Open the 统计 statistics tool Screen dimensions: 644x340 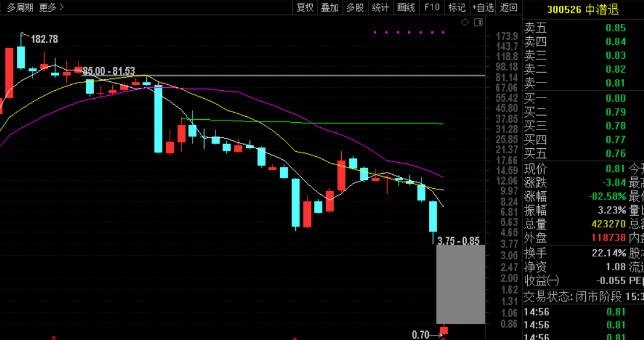tap(381, 7)
